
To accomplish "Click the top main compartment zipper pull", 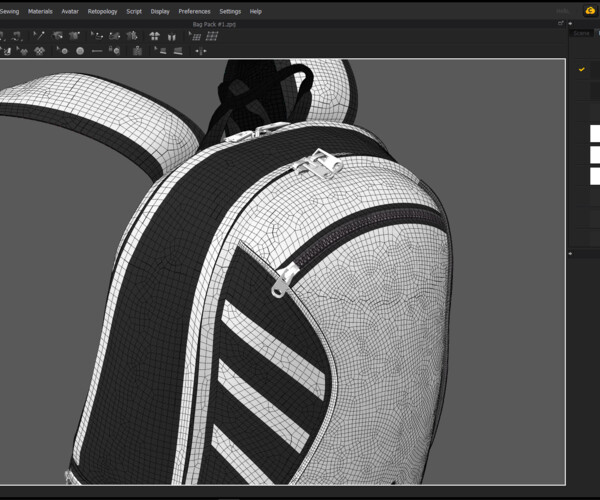I will click(320, 164).
